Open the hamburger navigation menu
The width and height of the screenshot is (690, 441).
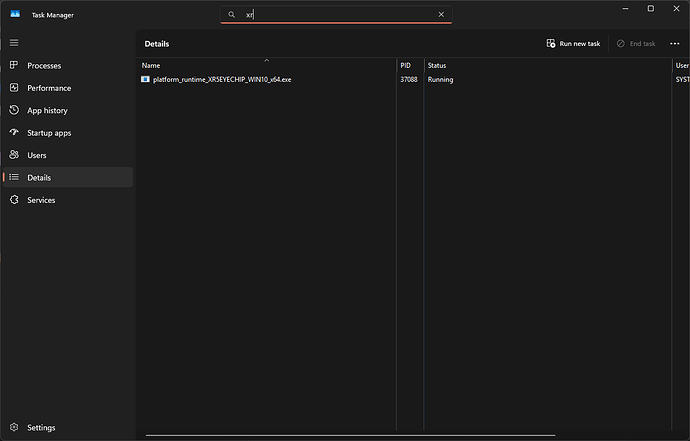[x=14, y=43]
